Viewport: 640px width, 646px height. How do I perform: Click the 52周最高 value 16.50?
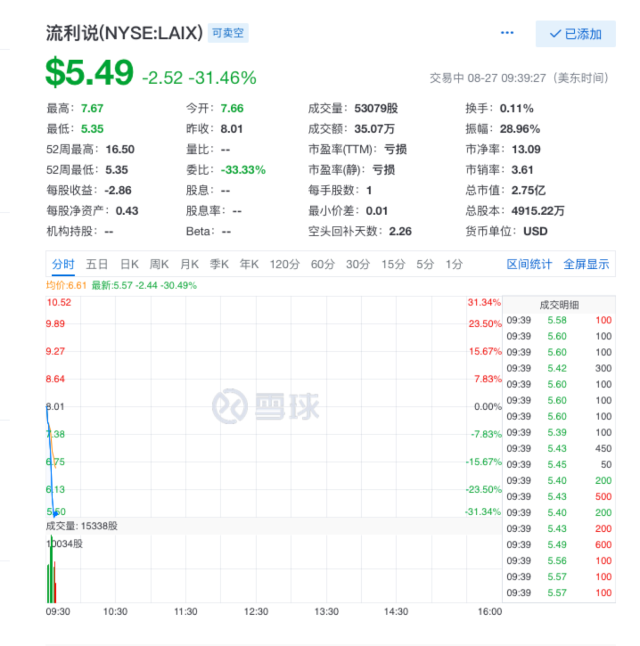(x=120, y=149)
